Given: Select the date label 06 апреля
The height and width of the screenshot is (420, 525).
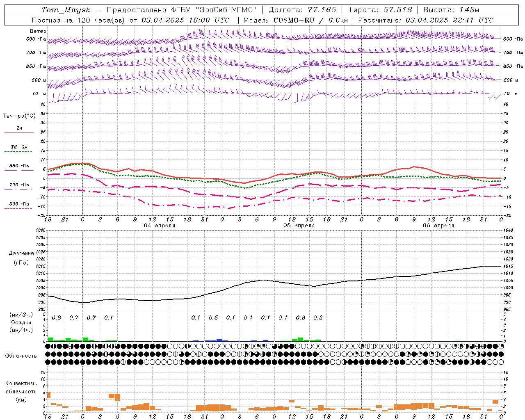Looking at the screenshot, I should [x=438, y=226].
